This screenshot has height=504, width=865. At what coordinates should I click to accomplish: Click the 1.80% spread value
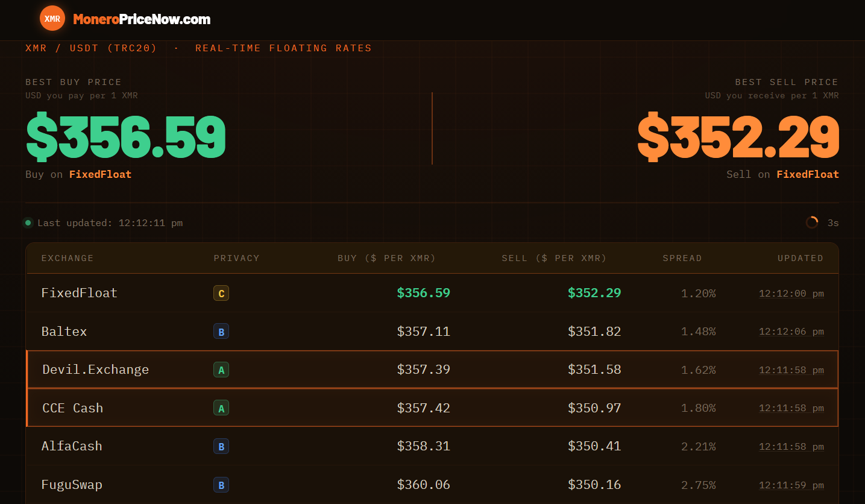point(699,408)
